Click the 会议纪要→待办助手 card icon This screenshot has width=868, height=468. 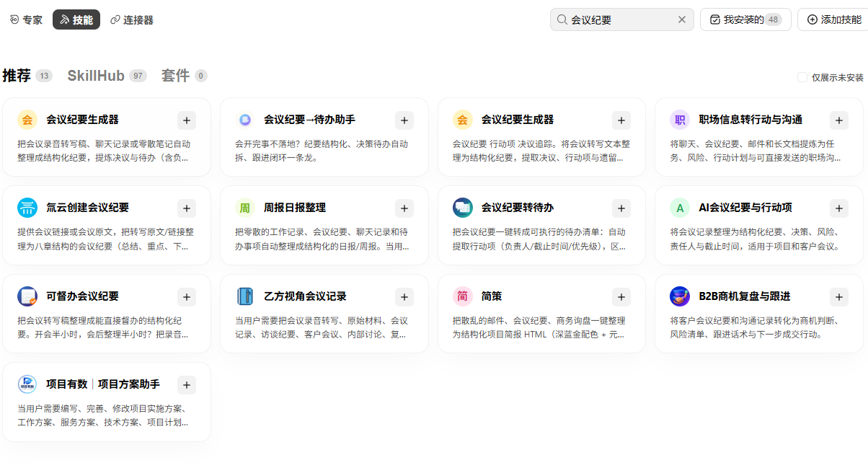[245, 120]
